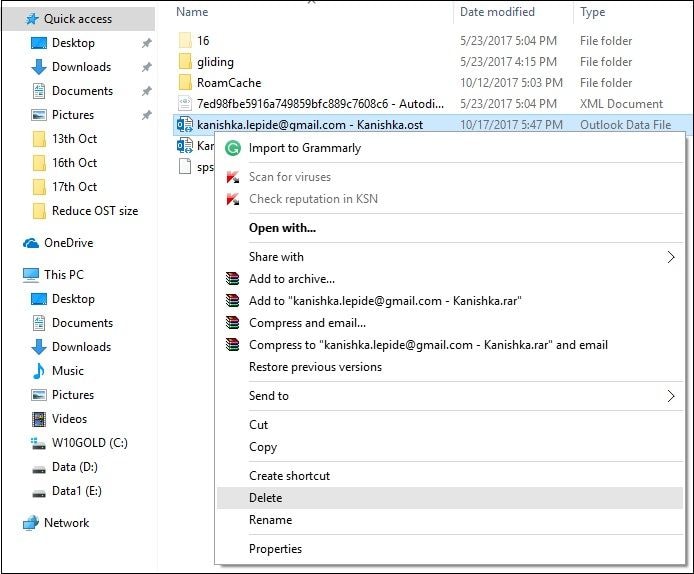The width and height of the screenshot is (694, 574).
Task: Open OneDrive cloud icon in navigation pane
Action: point(31,243)
